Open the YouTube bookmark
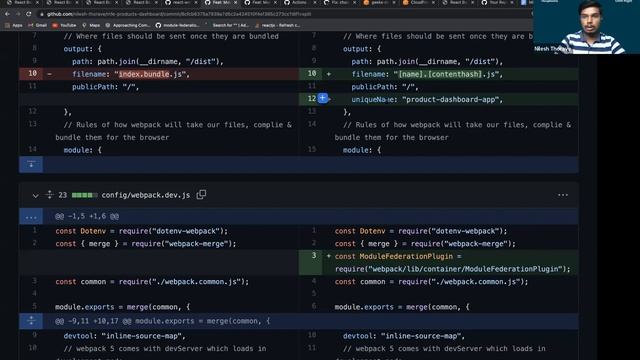 click(64, 25)
